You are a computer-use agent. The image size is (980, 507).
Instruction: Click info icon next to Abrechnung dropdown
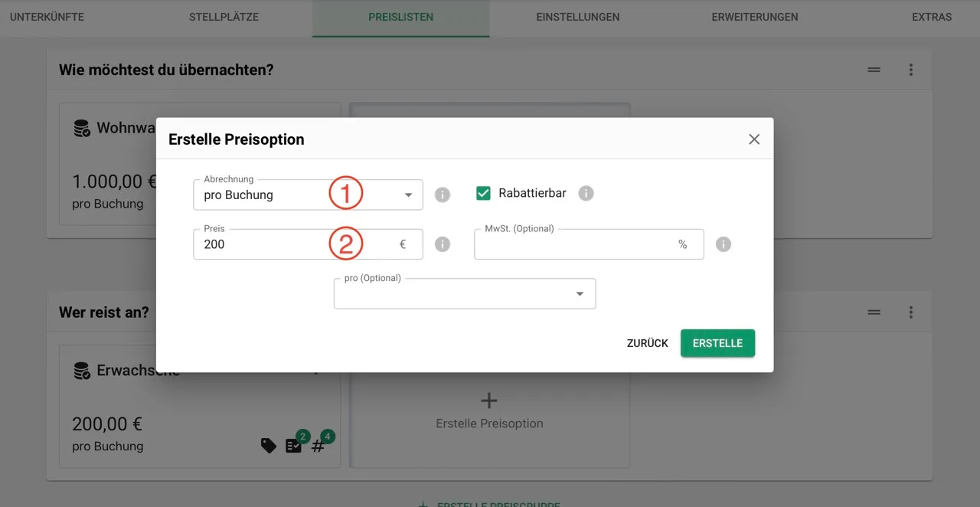443,195
